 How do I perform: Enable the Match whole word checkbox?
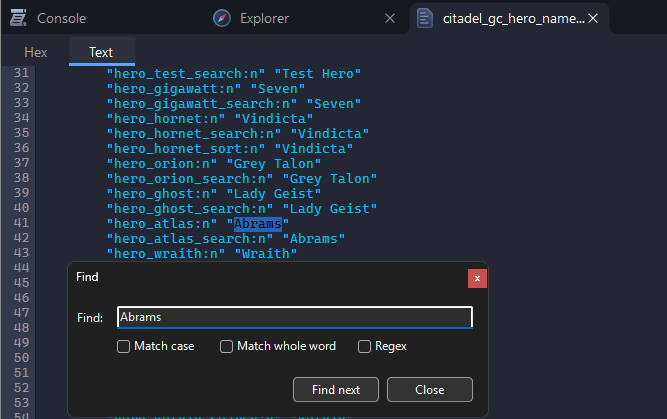tap(226, 346)
